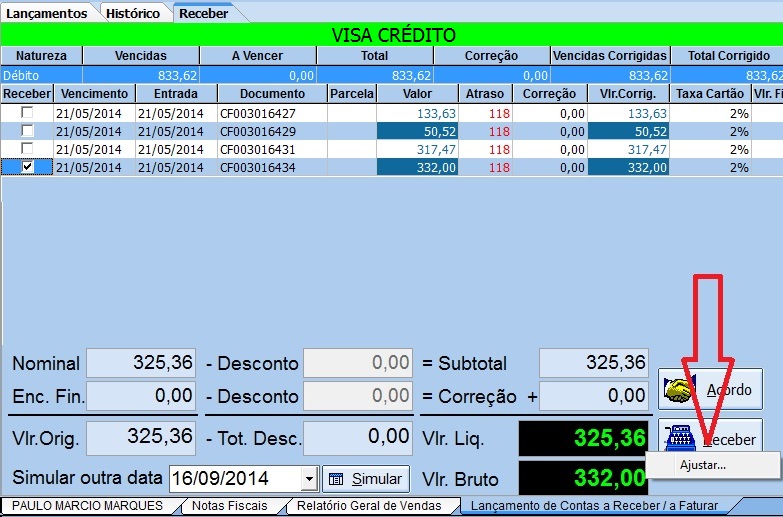
Task: Click the calendar icon on Simular button
Action: 336,479
